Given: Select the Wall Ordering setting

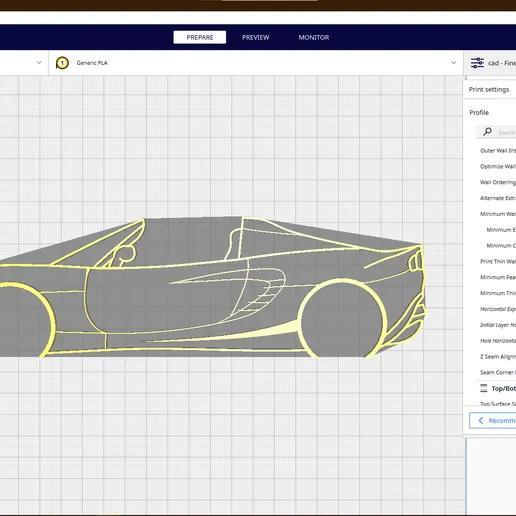Looking at the screenshot, I should tap(498, 182).
